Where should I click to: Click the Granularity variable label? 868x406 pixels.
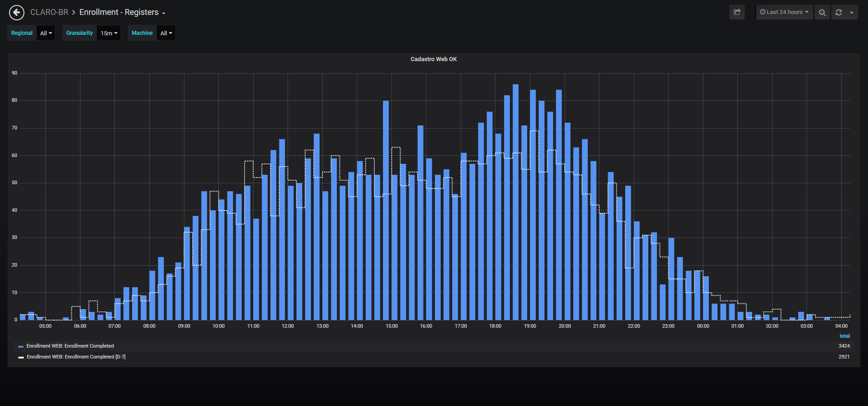(x=80, y=33)
